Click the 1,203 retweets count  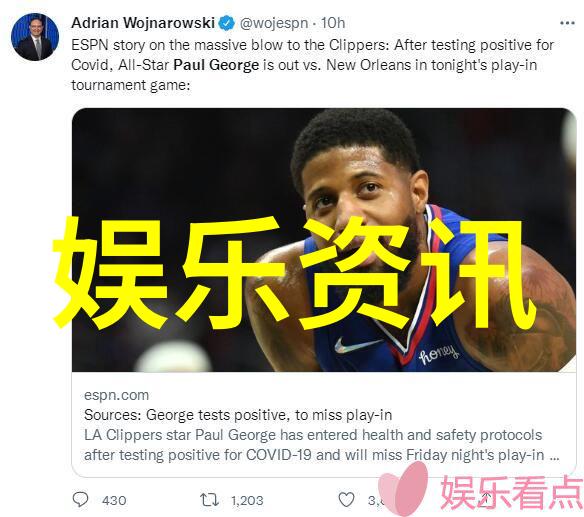[247, 500]
